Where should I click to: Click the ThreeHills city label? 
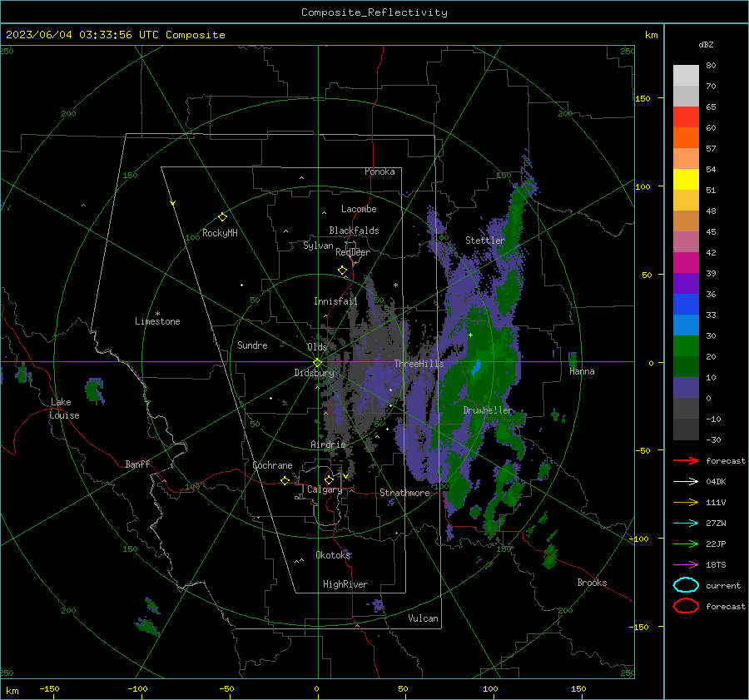click(419, 364)
